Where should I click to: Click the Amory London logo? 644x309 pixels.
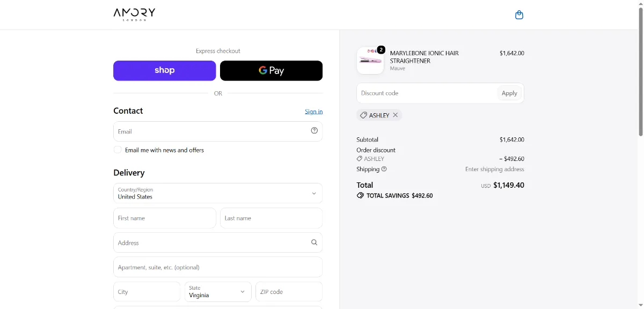[x=134, y=14]
